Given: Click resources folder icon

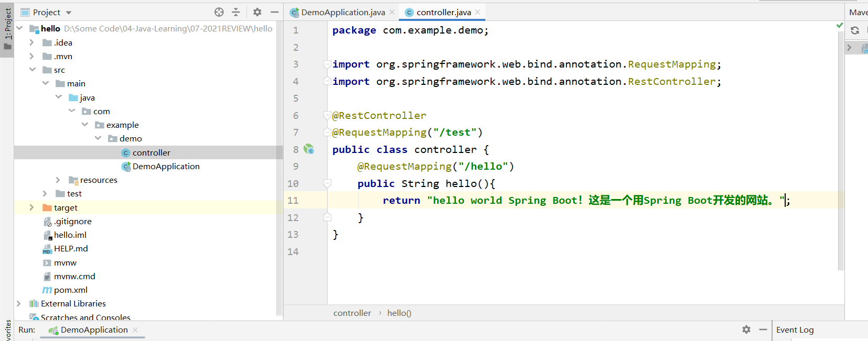Looking at the screenshot, I should (73, 180).
